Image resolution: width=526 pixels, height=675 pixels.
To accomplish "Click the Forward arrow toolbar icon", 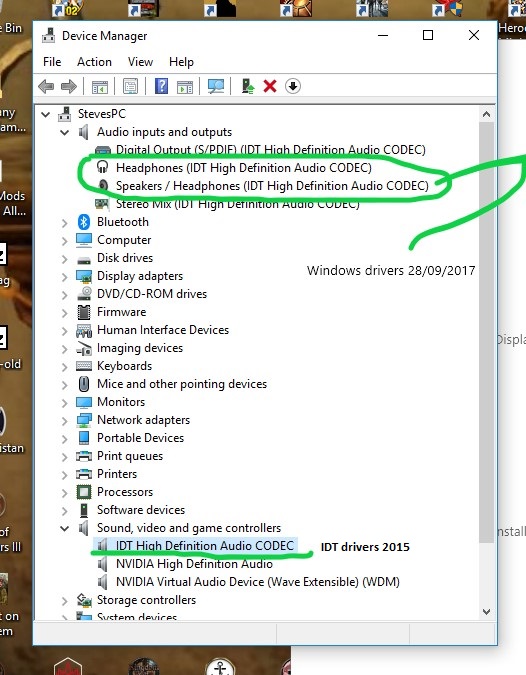I will point(69,87).
